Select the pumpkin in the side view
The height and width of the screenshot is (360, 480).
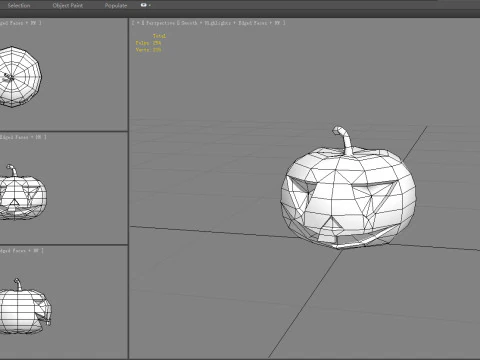(25, 308)
